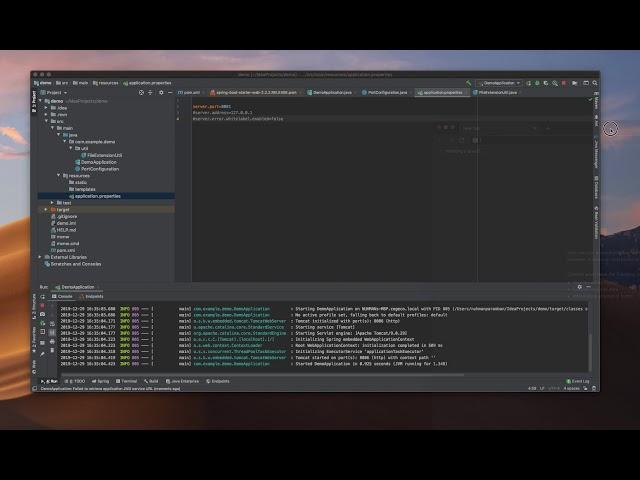This screenshot has width=640, height=480.
Task: Switch to the pom.xml editor tab
Action: [x=189, y=93]
